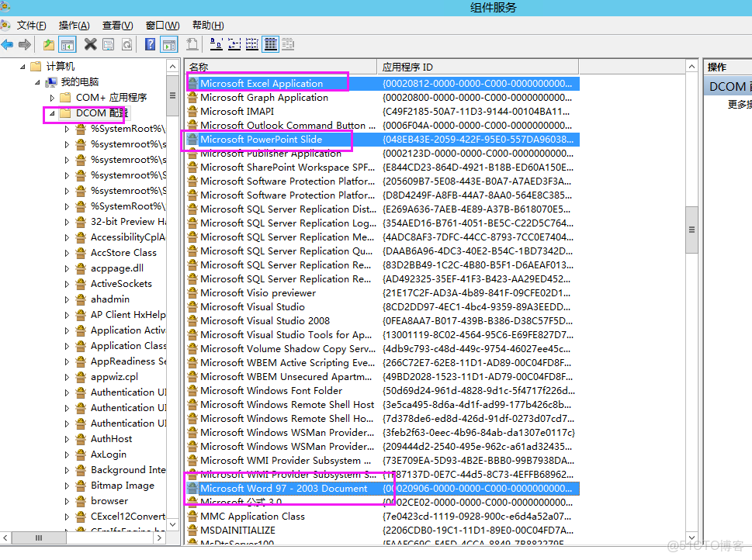Select the Delete (X) toolbar icon
This screenshot has width=752, height=560.
pos(90,44)
